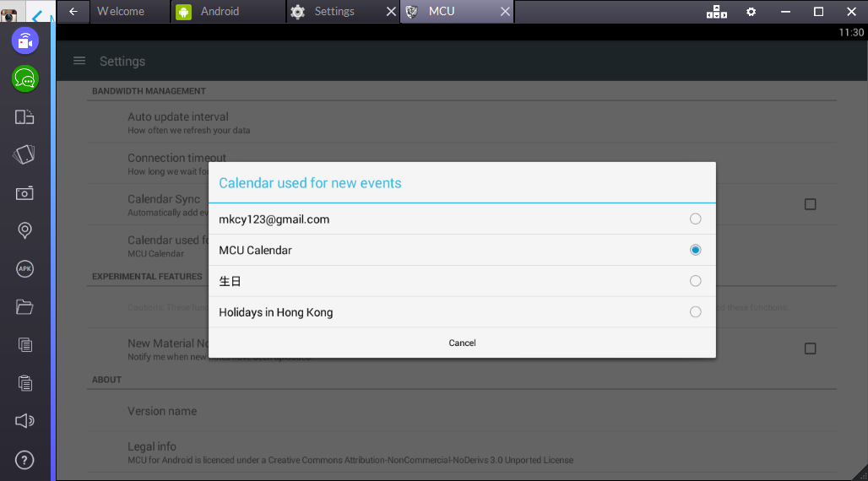Select the 生日 calendar option

[695, 281]
